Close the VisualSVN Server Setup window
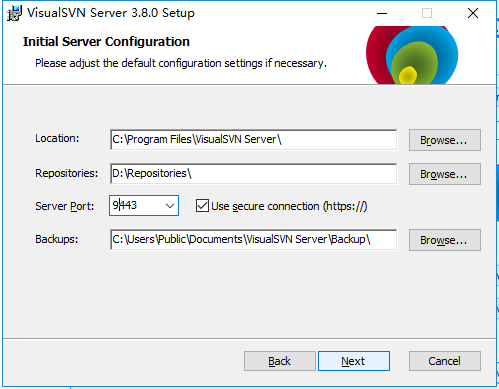Screen dimensions: 499x389 point(473,13)
